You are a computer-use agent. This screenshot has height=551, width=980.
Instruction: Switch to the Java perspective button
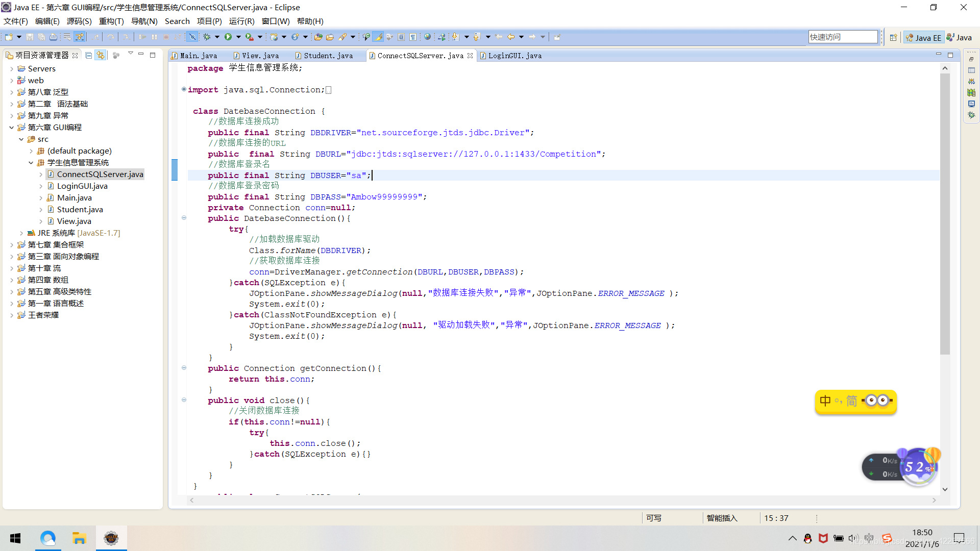pyautogui.click(x=959, y=37)
